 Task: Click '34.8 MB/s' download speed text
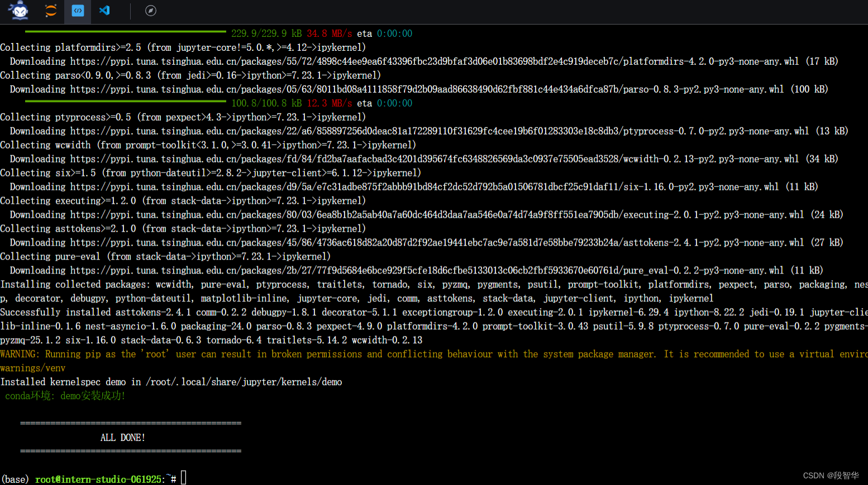tap(330, 33)
